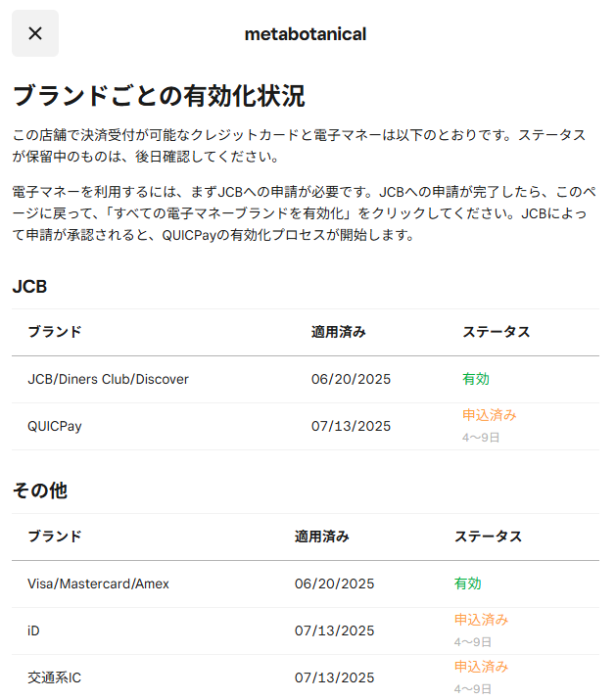Screen dimensions: 616x700
Task: Click the ブランド column header in その他 table
Action: [x=55, y=537]
